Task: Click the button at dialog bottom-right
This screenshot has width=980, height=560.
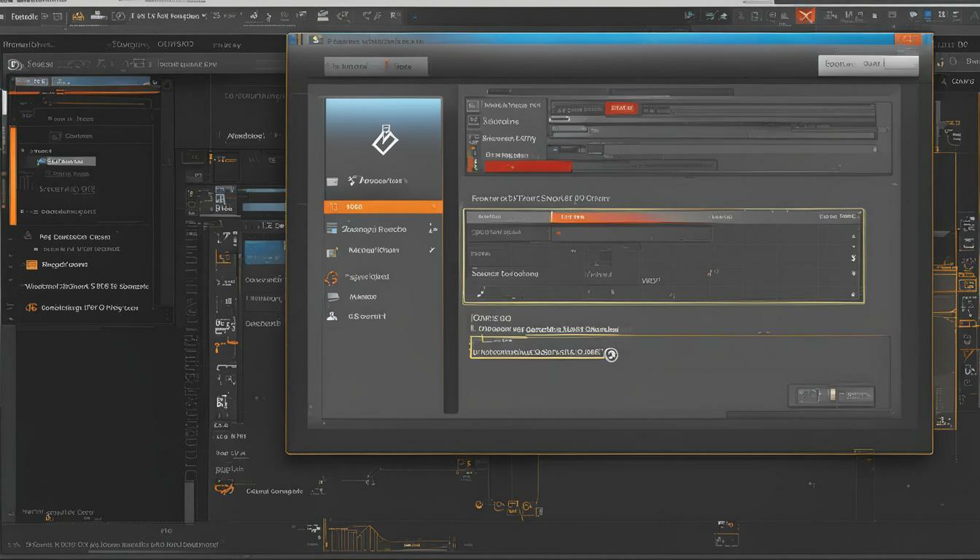Action: click(831, 396)
